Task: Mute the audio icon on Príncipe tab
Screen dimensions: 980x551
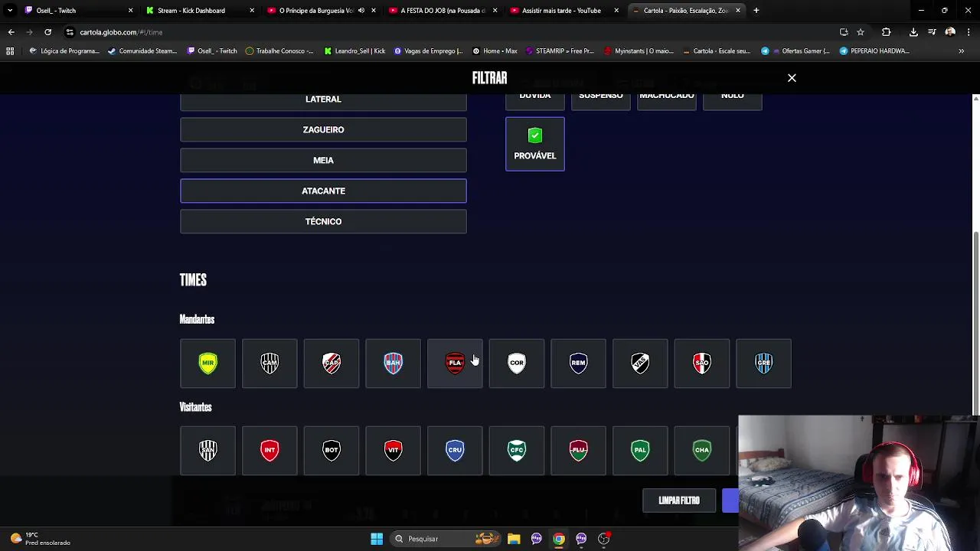Action: 361,11
